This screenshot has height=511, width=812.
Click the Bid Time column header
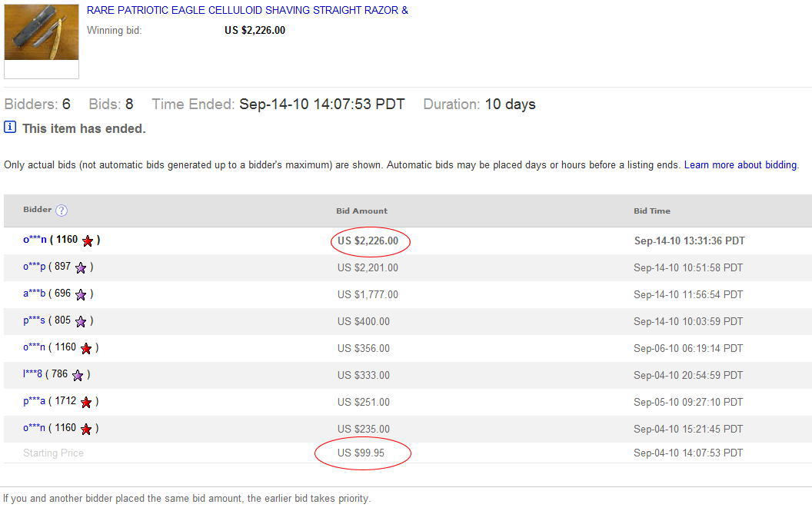point(651,211)
